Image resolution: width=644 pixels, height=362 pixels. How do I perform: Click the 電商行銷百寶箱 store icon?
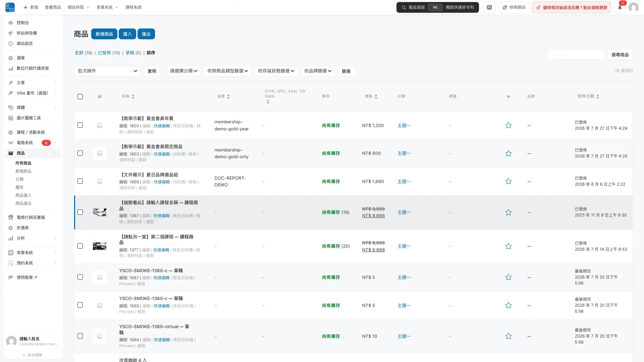click(x=11, y=218)
